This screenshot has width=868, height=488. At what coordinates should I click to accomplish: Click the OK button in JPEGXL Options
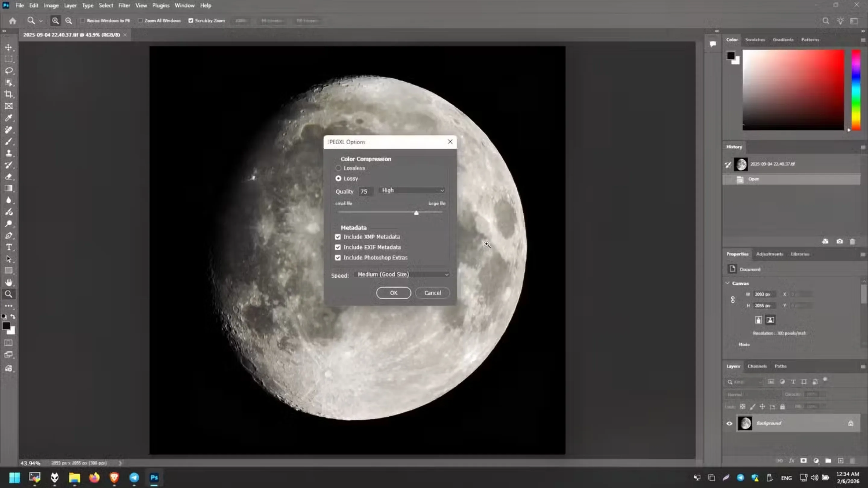(394, 293)
